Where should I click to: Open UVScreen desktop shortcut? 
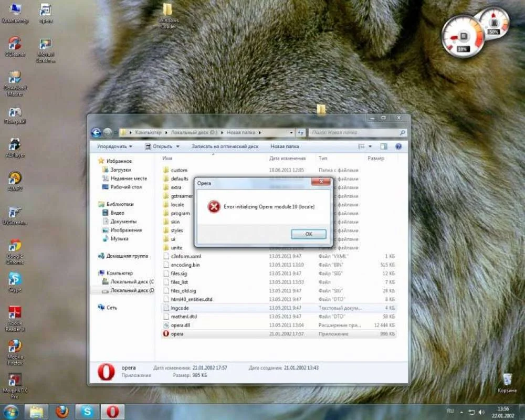point(15,215)
